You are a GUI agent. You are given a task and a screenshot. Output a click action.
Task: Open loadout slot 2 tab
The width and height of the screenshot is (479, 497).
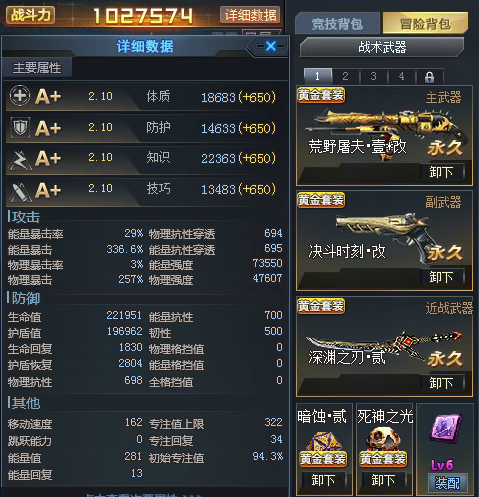pos(346,76)
